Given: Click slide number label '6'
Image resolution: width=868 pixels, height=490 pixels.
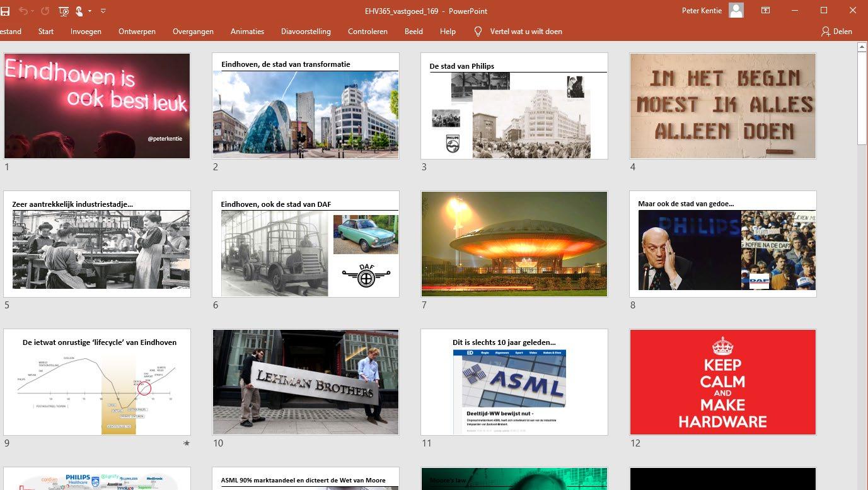Looking at the screenshot, I should point(216,305).
